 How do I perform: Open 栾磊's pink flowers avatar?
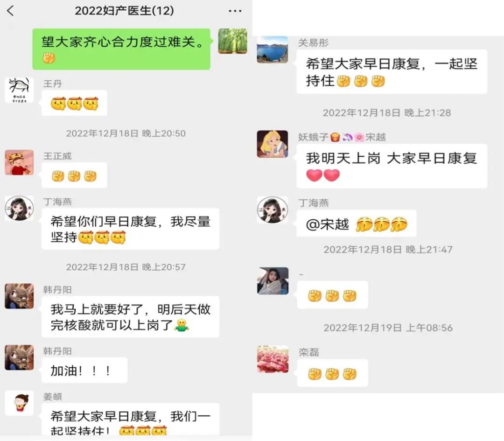(273, 359)
